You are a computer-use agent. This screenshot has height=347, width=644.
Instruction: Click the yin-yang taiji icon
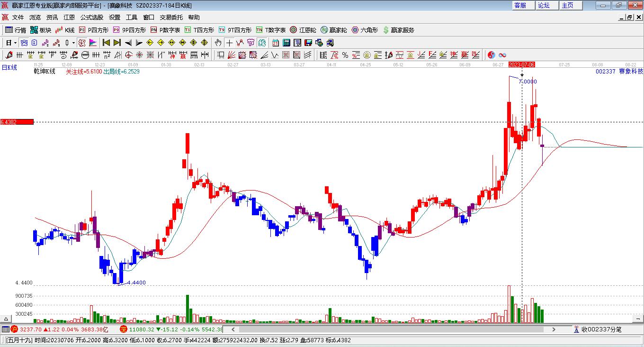[x=491, y=55]
